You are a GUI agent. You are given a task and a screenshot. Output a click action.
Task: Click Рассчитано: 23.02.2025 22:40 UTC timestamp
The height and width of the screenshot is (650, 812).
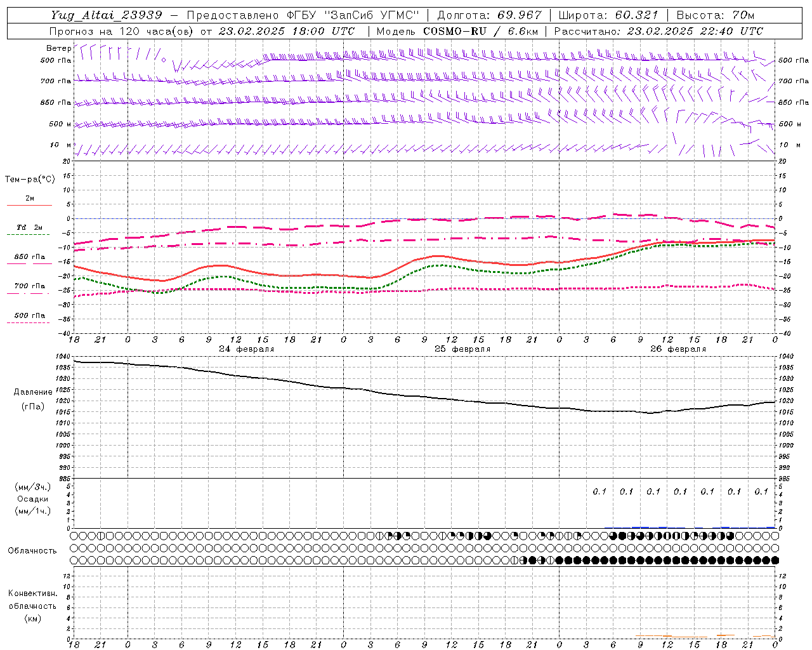tap(658, 31)
